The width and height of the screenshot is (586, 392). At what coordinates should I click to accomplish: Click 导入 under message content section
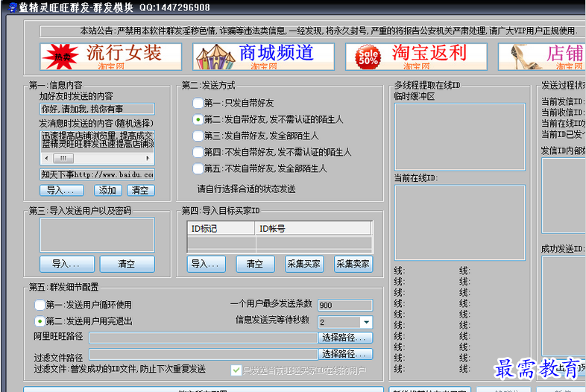pyautogui.click(x=62, y=190)
